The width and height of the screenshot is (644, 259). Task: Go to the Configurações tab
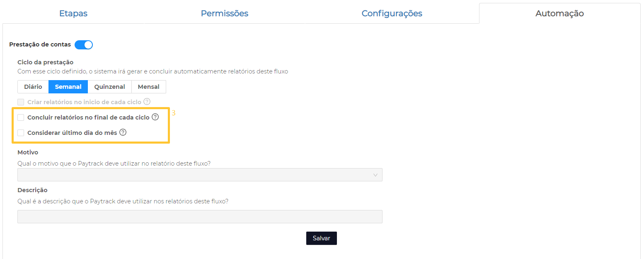[x=392, y=13]
